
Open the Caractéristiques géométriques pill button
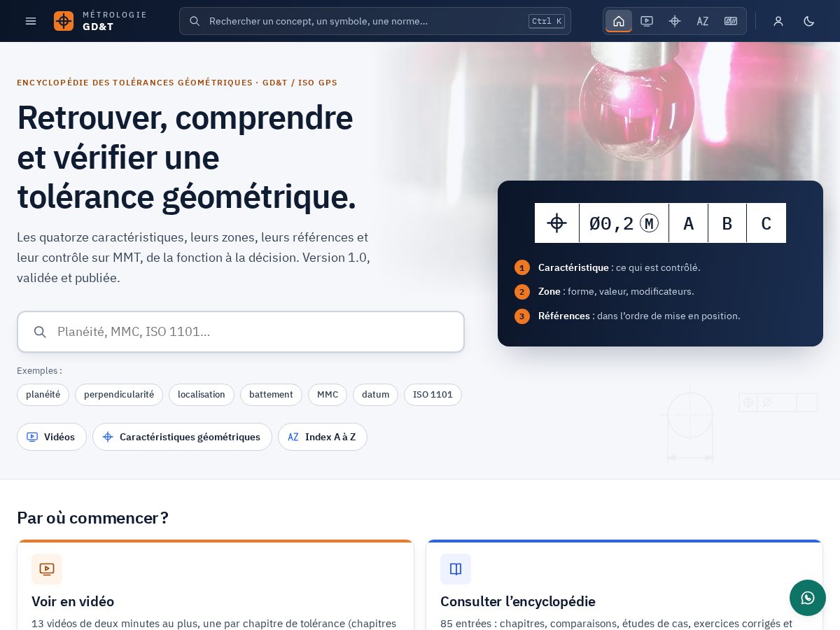point(182,437)
